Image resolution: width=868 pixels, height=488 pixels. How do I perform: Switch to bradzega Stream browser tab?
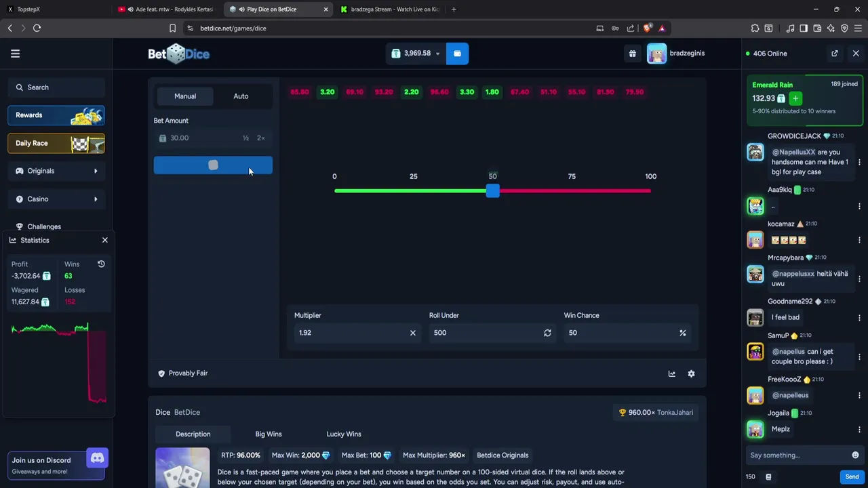[x=390, y=9]
